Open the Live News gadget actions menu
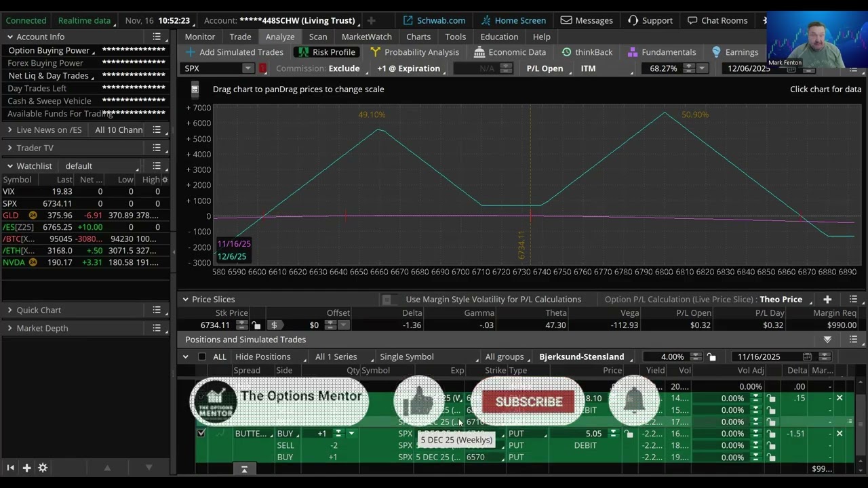The height and width of the screenshot is (488, 868). (157, 130)
